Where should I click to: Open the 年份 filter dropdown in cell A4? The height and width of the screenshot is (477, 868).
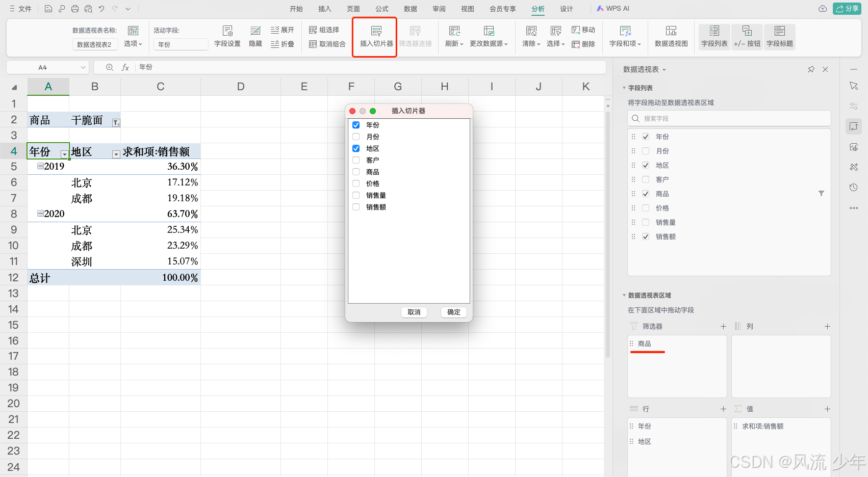pyautogui.click(x=64, y=153)
